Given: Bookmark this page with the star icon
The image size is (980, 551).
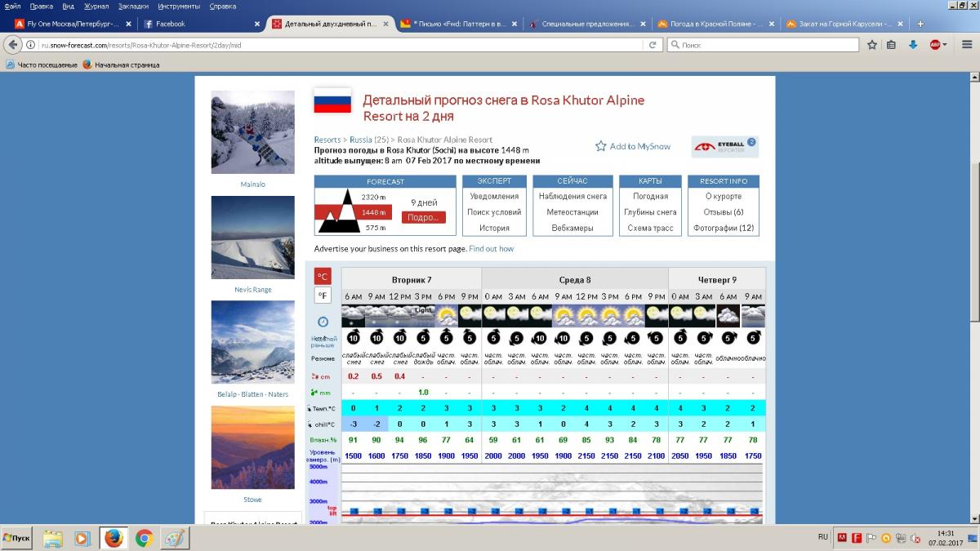Looking at the screenshot, I should [871, 45].
